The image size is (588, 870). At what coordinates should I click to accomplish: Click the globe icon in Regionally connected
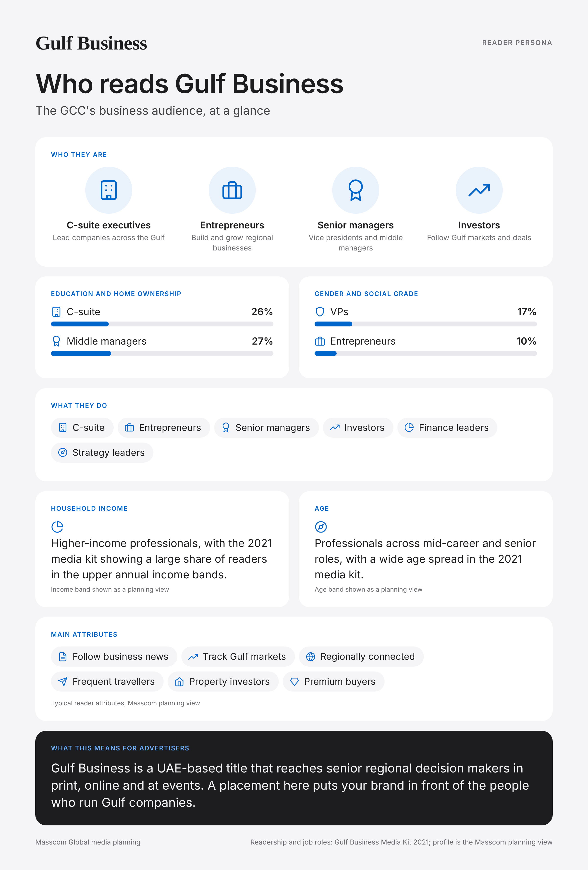(x=311, y=657)
